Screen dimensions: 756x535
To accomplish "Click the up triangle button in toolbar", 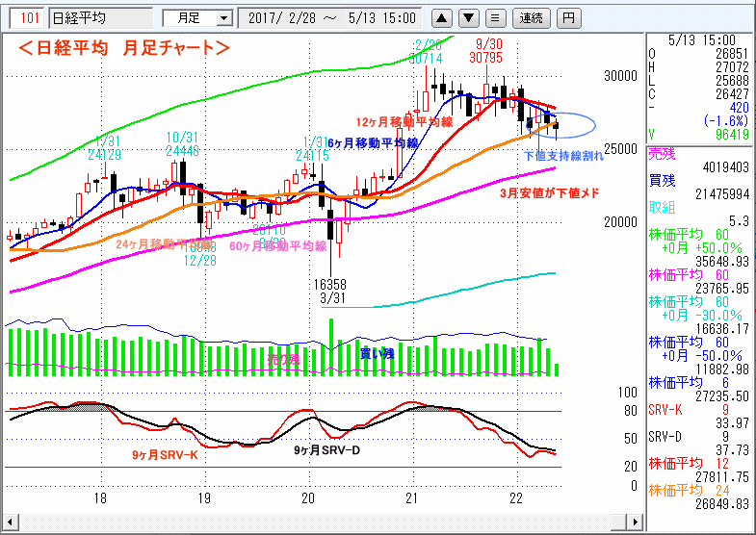I will tap(441, 17).
